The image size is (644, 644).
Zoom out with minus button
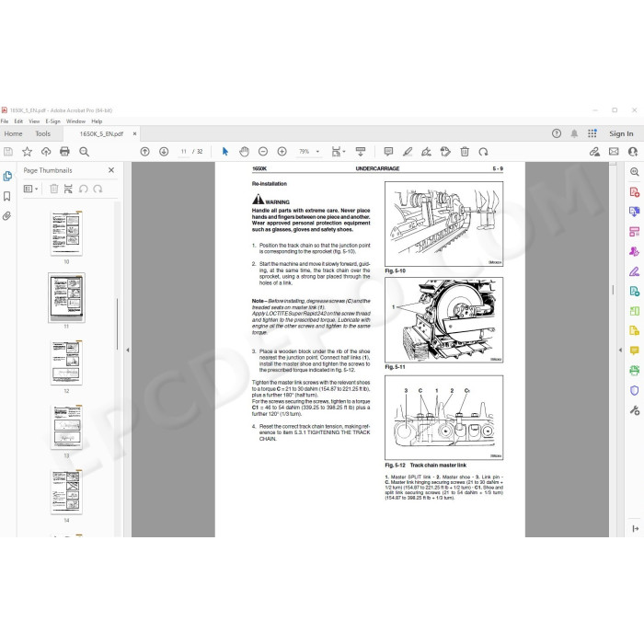(263, 152)
